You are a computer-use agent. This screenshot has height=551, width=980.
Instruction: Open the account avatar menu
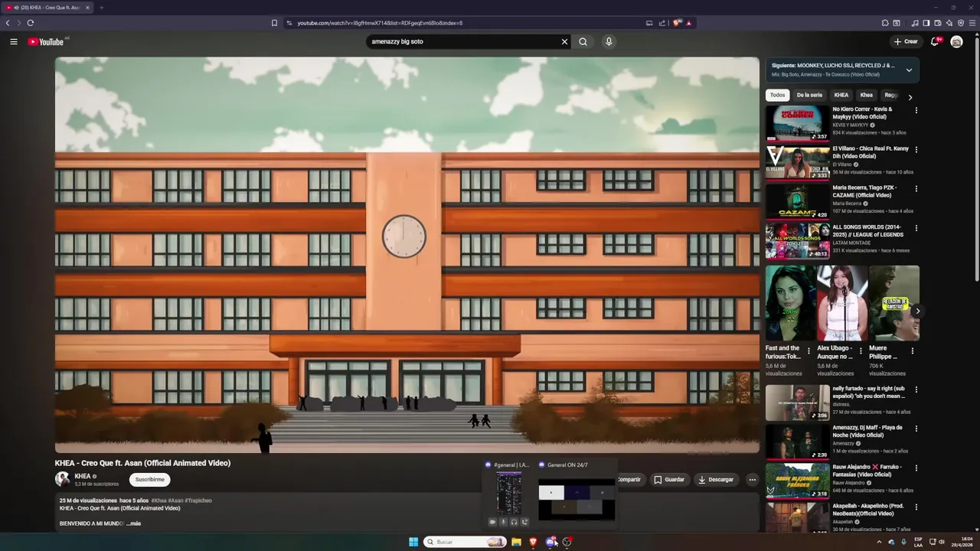point(956,42)
